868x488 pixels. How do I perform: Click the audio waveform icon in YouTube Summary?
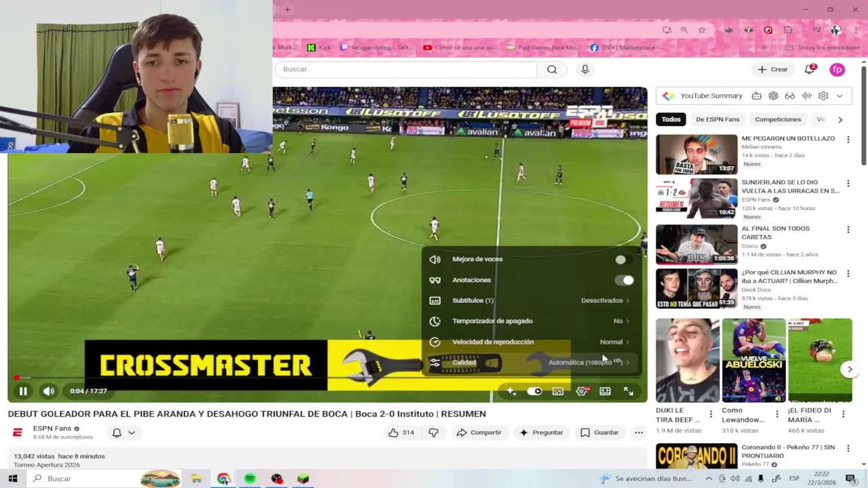click(x=806, y=96)
